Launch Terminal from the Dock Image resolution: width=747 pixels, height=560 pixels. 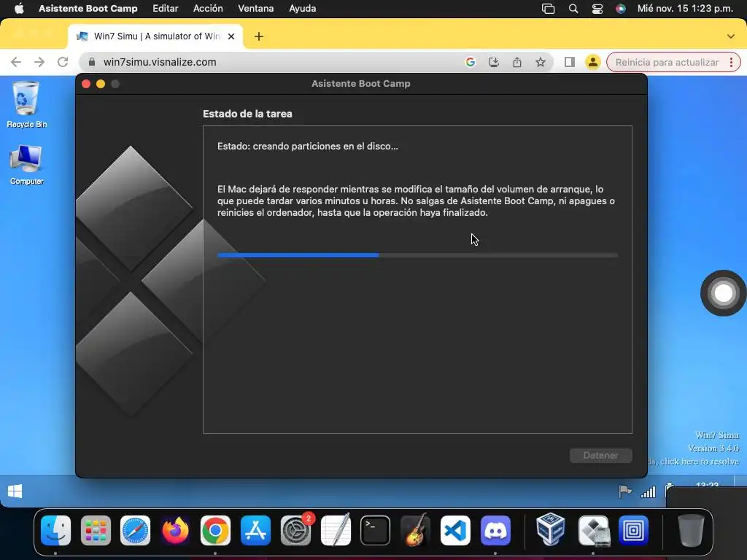pyautogui.click(x=376, y=530)
